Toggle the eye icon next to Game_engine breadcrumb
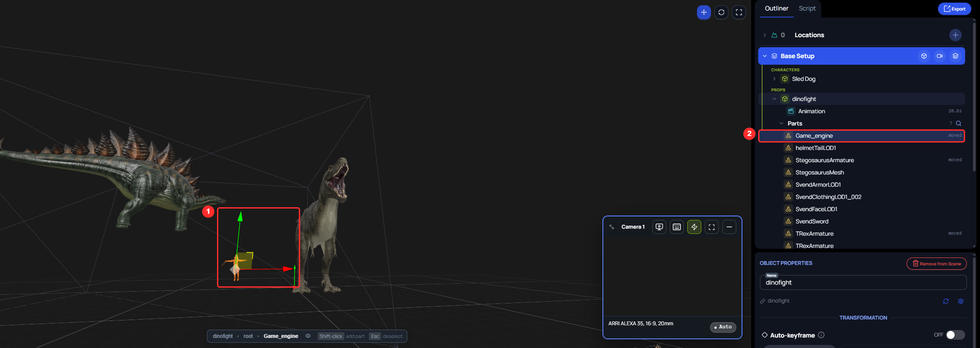Screen dimensions: 980x348 308,336
